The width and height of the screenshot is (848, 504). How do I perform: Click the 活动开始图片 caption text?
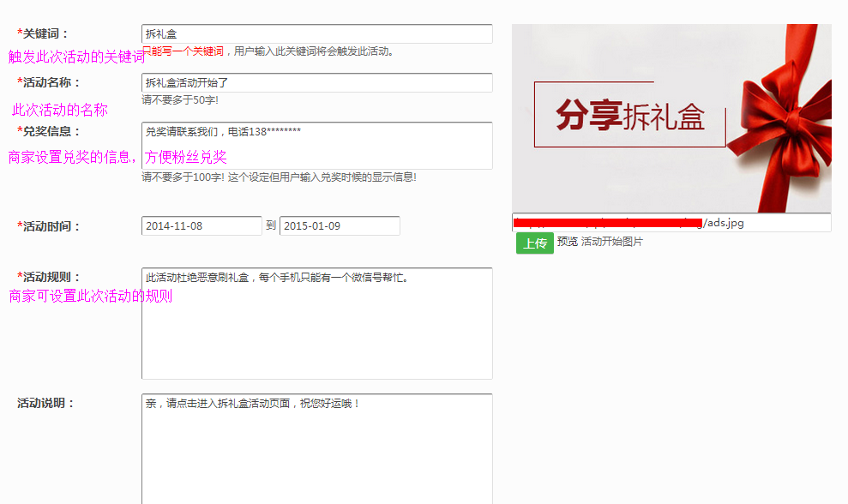coord(612,243)
